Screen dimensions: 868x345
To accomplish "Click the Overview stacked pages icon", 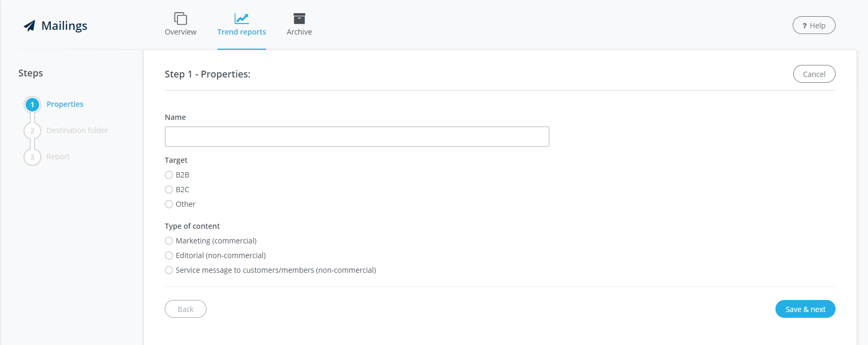I will (x=180, y=18).
